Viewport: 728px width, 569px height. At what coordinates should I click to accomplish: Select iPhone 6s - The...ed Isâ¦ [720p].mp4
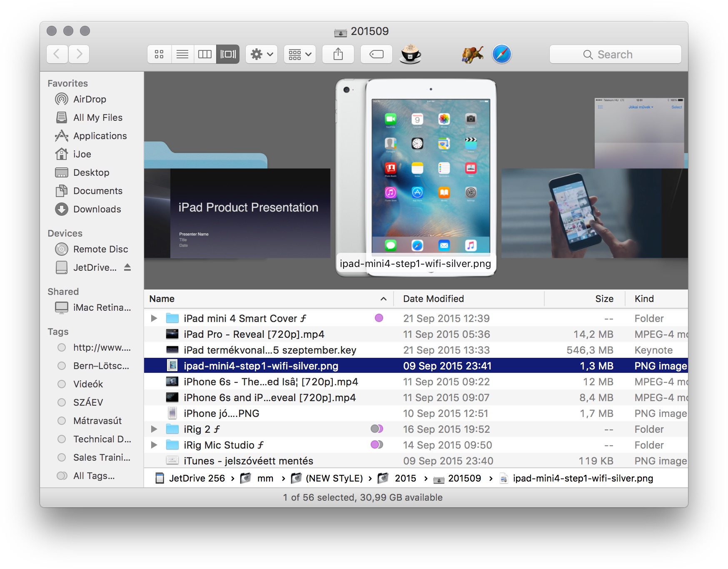click(x=416, y=382)
